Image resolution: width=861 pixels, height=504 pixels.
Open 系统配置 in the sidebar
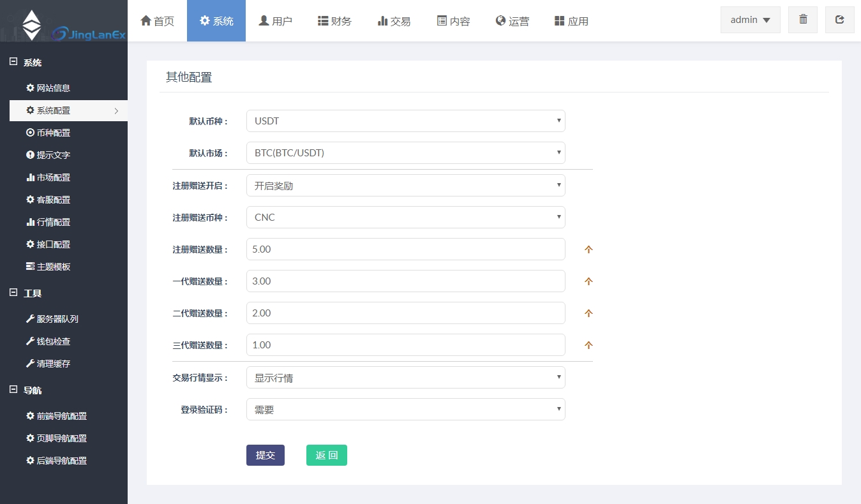pos(68,110)
